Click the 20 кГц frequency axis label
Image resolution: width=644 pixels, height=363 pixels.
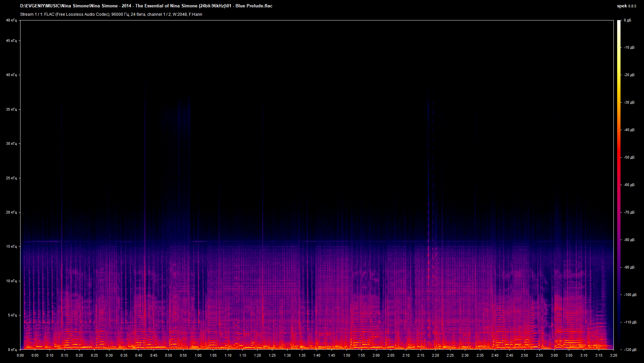[x=11, y=213]
